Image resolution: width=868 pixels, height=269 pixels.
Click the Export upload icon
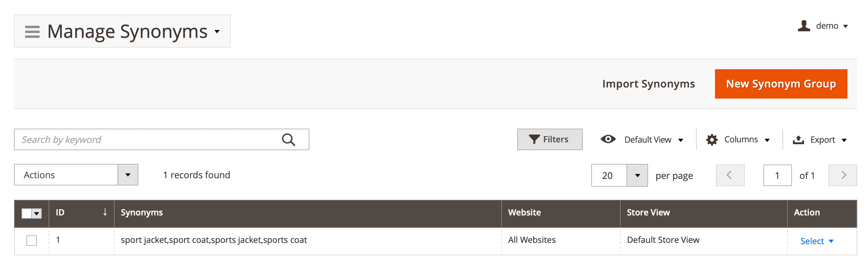coord(798,139)
